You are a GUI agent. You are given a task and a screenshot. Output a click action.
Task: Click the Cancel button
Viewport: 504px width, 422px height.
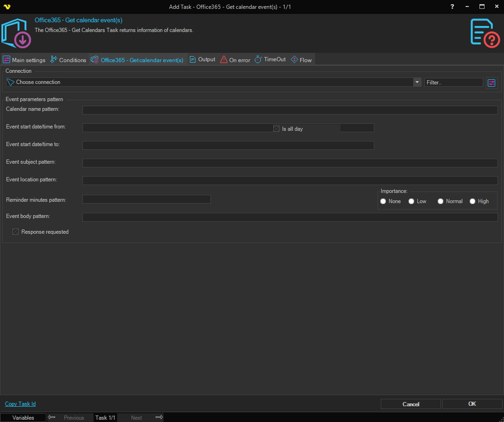(x=411, y=404)
